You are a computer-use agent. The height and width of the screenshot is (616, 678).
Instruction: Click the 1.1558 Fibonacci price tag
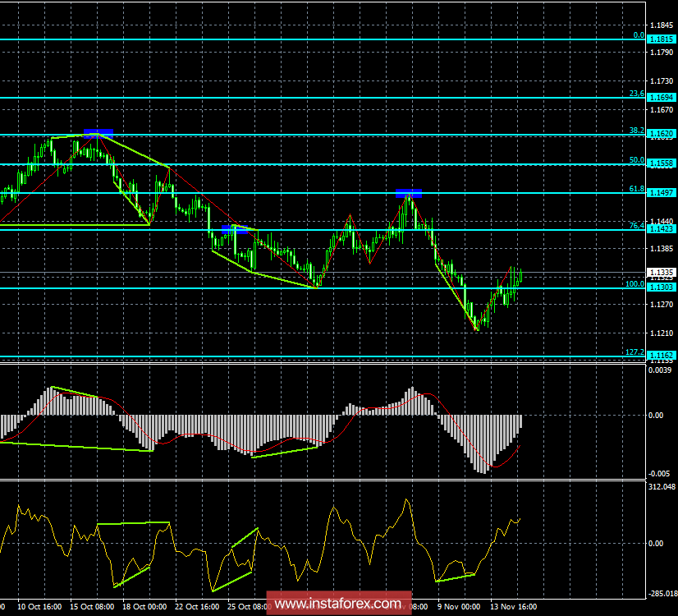(x=662, y=163)
